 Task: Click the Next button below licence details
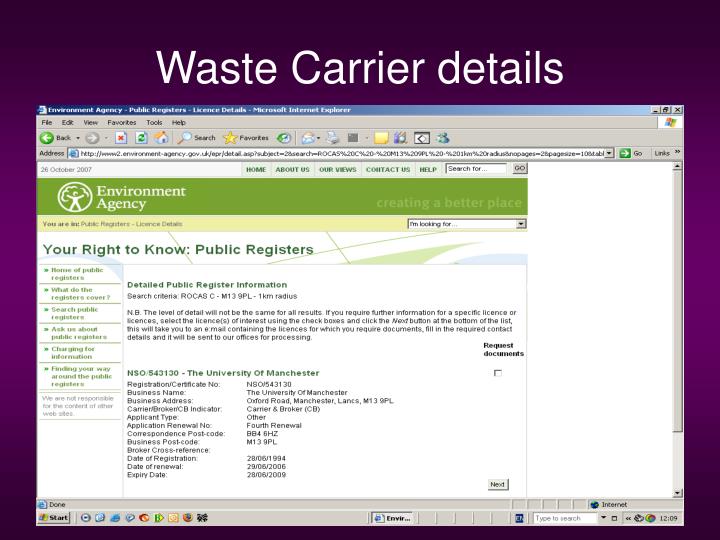[498, 484]
